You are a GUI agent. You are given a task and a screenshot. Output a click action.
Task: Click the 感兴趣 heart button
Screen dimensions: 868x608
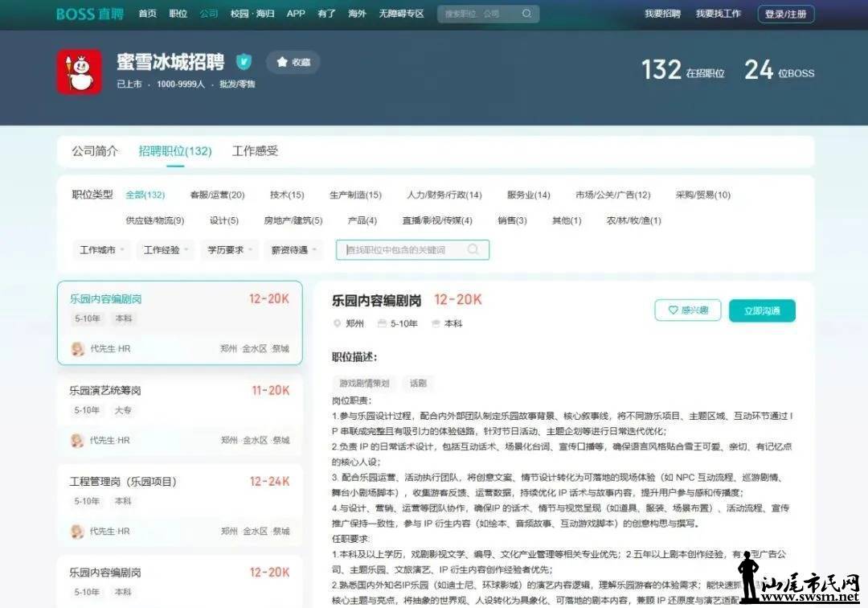coord(687,310)
